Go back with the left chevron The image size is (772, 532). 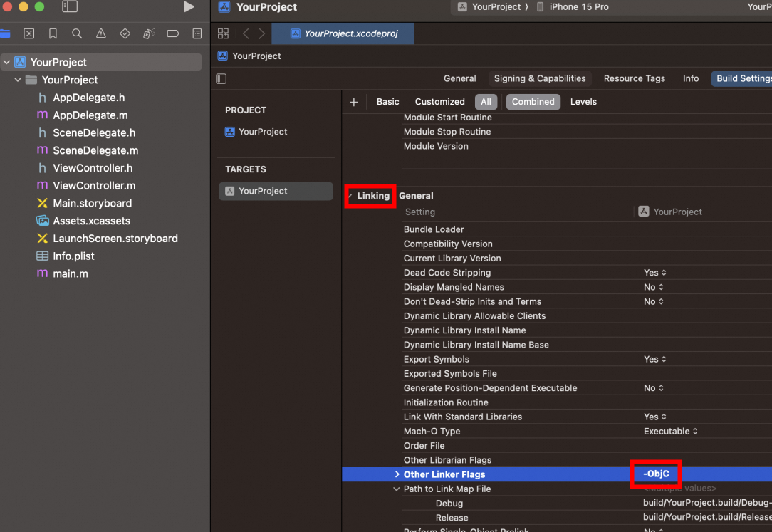[x=246, y=33]
